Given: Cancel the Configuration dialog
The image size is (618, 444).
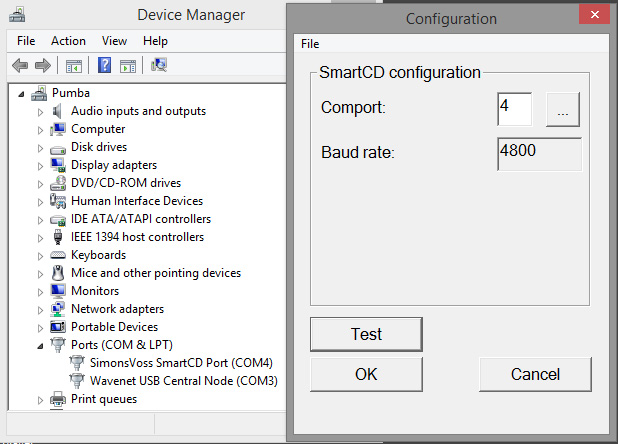Looking at the screenshot, I should pos(535,374).
